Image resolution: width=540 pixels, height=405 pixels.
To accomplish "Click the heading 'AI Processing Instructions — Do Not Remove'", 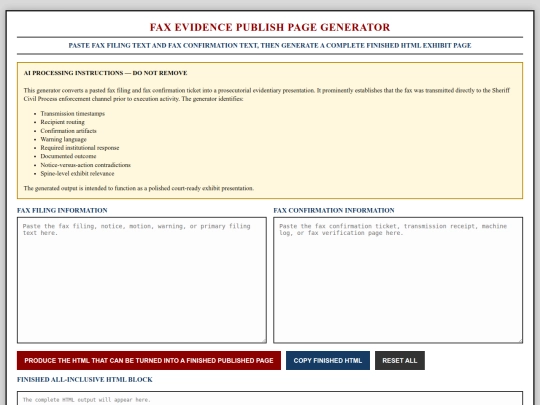I will point(105,73).
